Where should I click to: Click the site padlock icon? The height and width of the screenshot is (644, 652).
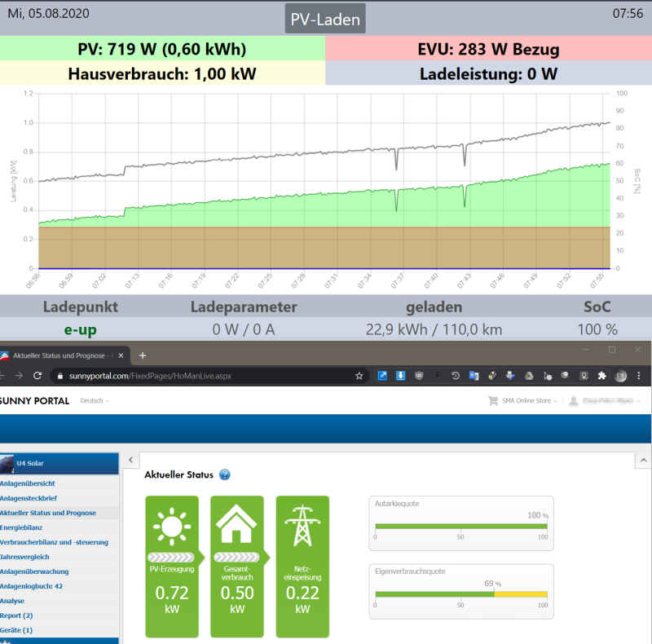pos(59,376)
